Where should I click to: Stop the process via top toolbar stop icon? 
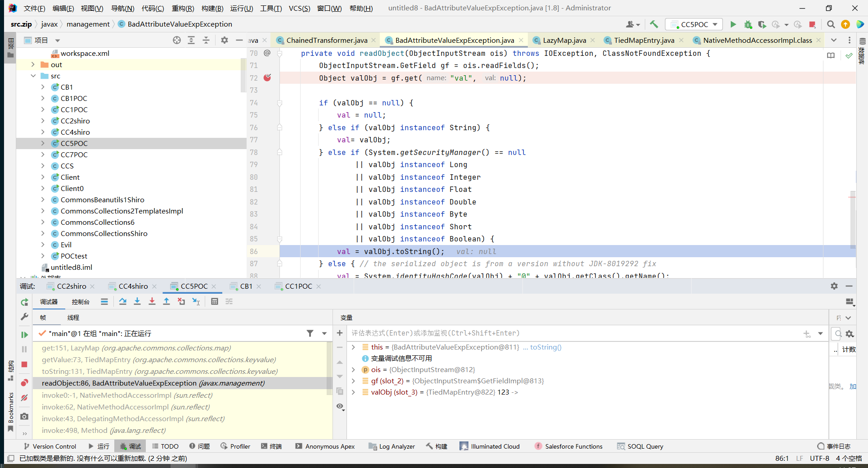tap(812, 24)
